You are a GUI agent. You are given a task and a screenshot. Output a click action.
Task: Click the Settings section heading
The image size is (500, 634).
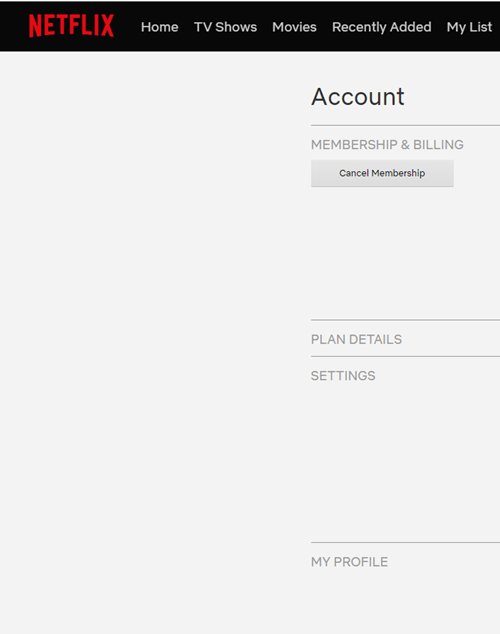coord(343,376)
